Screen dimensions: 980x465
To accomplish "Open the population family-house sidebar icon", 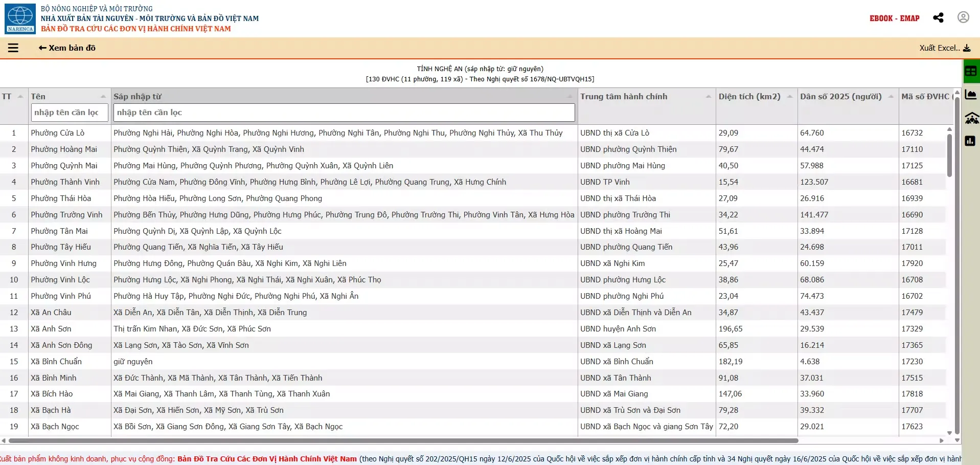I will click(971, 118).
